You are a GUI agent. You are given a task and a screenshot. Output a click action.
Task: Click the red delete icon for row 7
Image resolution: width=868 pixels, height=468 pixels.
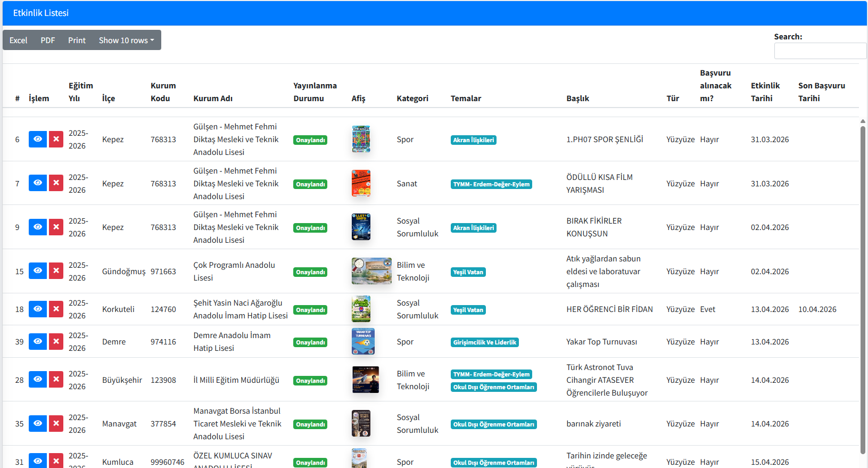click(56, 183)
